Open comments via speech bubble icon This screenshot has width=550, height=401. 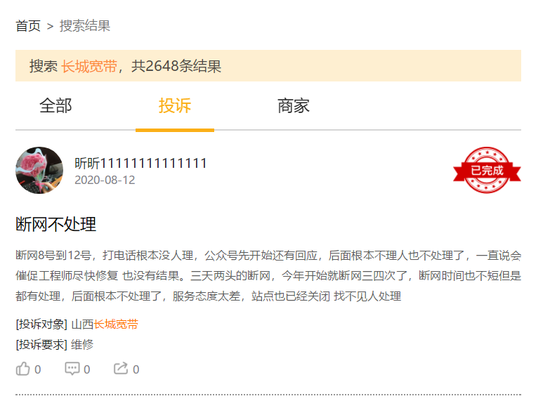pyautogui.click(x=72, y=369)
